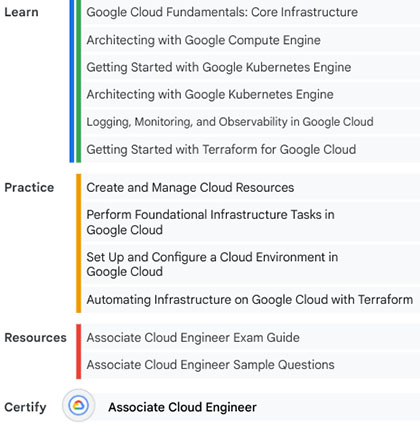Image resolution: width=420 pixels, height=430 pixels.
Task: Select the Learn section heading
Action: 21,12
